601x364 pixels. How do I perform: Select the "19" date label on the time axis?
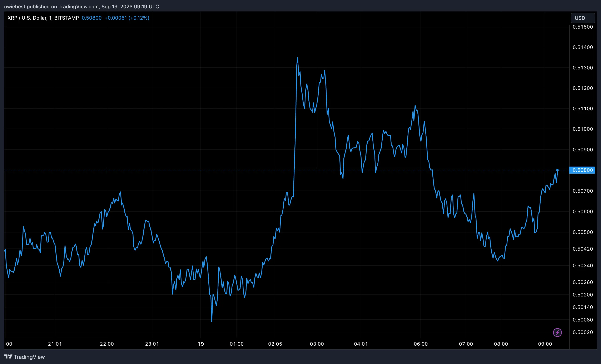201,344
